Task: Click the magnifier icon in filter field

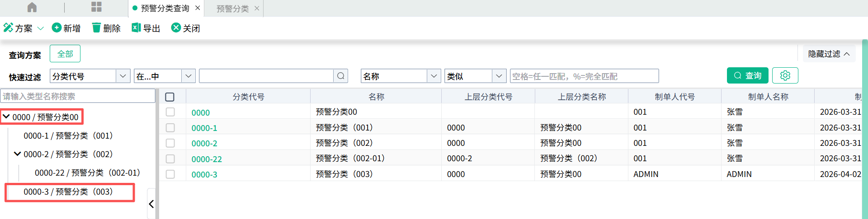Action: (x=341, y=76)
